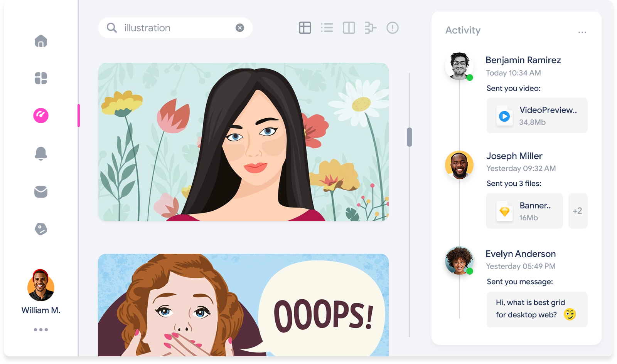This screenshot has width=617, height=364.
Task: Switch to grid table view
Action: [x=305, y=28]
